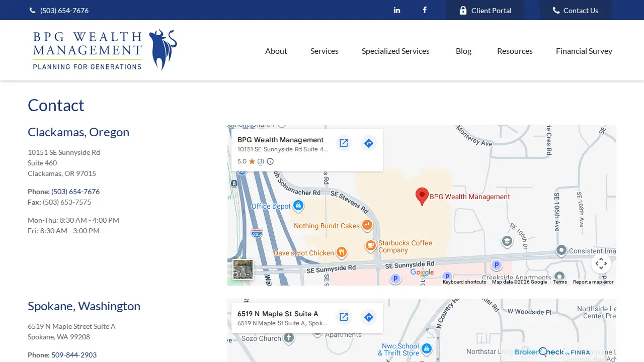
Task: Open the Blog page
Action: coord(463,51)
